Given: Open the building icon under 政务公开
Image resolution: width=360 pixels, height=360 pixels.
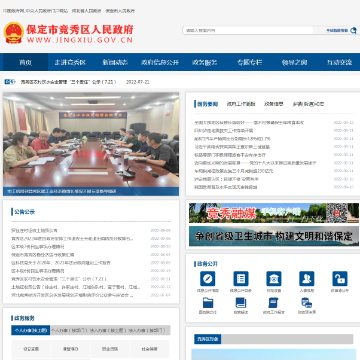Looking at the screenshot, I should [x=274, y=279].
